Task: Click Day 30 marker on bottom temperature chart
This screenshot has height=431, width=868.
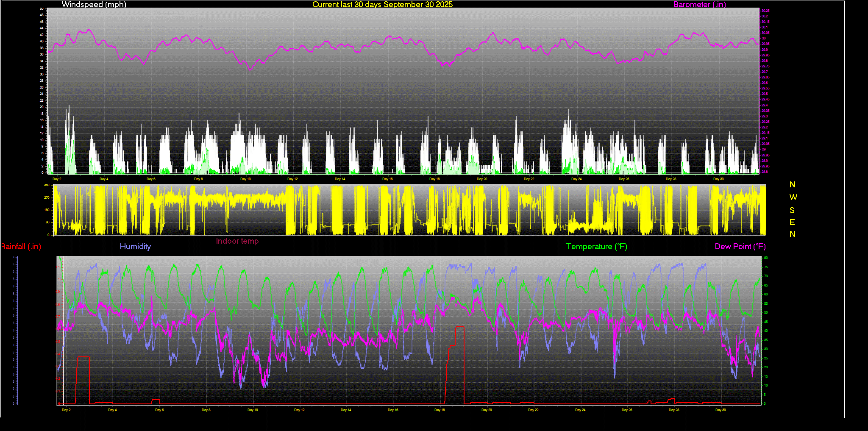Action: pos(721,410)
